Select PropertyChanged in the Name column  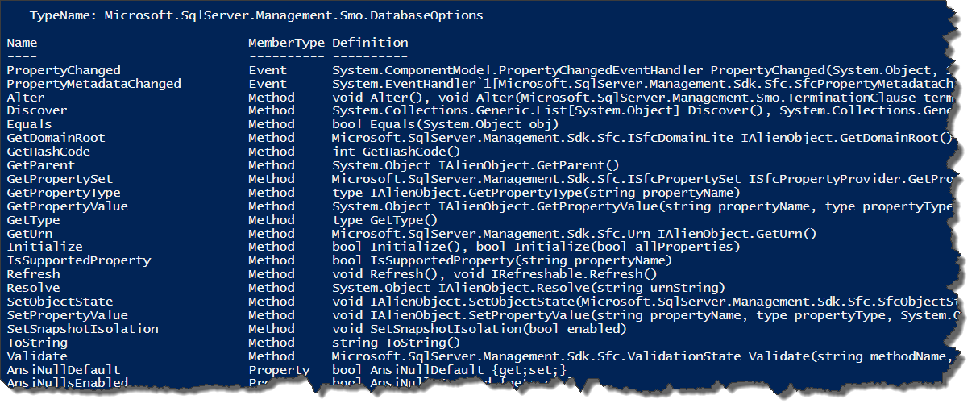[x=64, y=70]
